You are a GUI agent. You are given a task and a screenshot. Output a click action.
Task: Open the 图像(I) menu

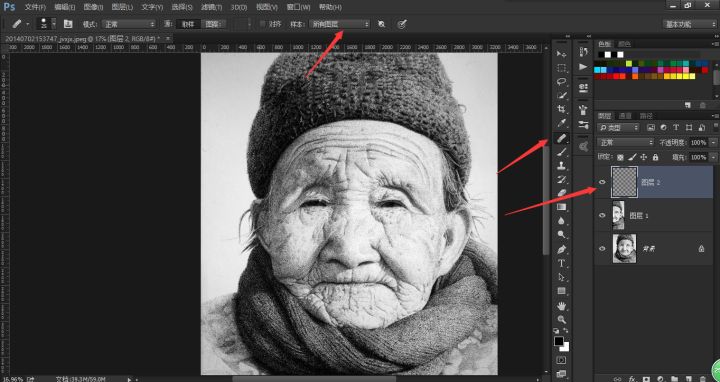coord(94,7)
